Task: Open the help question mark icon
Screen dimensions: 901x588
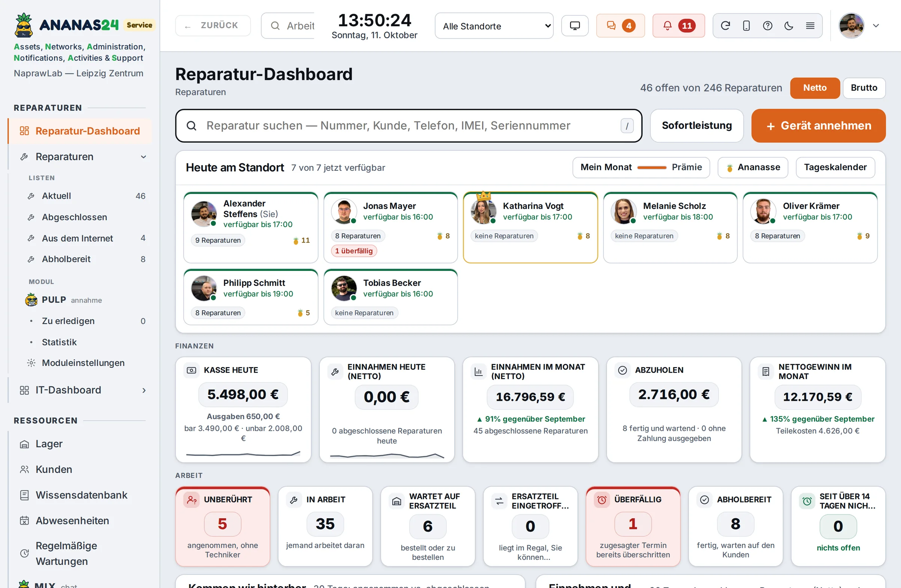Action: pos(767,26)
